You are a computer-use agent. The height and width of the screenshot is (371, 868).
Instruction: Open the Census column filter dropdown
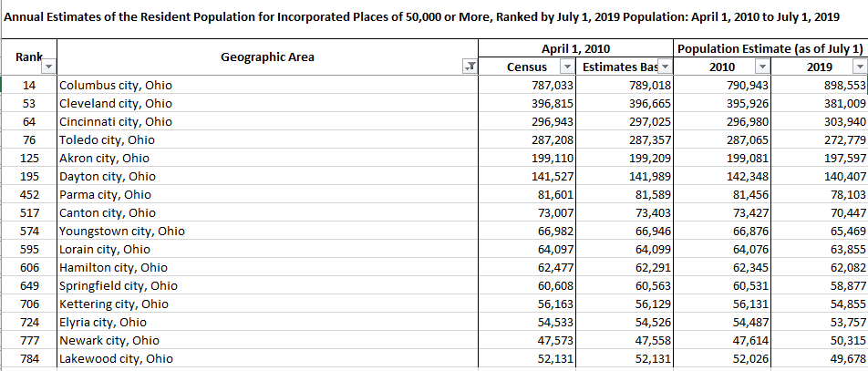[x=567, y=67]
